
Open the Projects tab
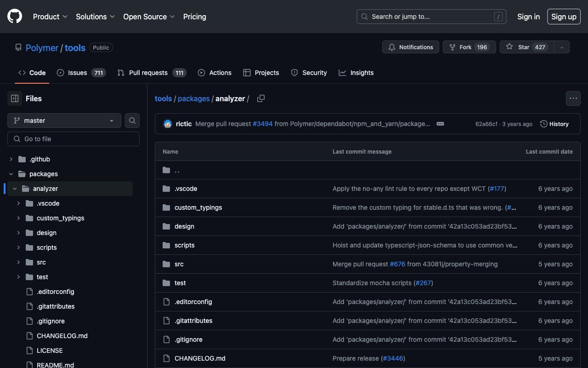coord(261,73)
